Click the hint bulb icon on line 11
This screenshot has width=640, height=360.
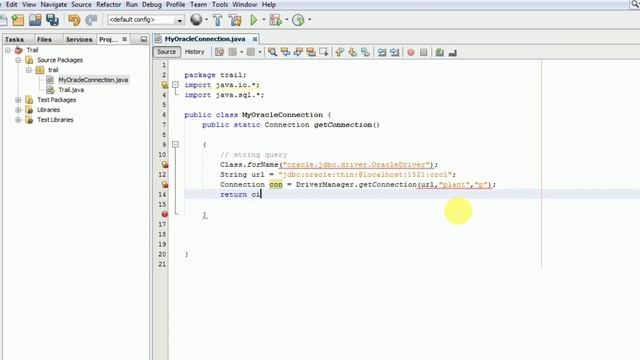(x=164, y=164)
